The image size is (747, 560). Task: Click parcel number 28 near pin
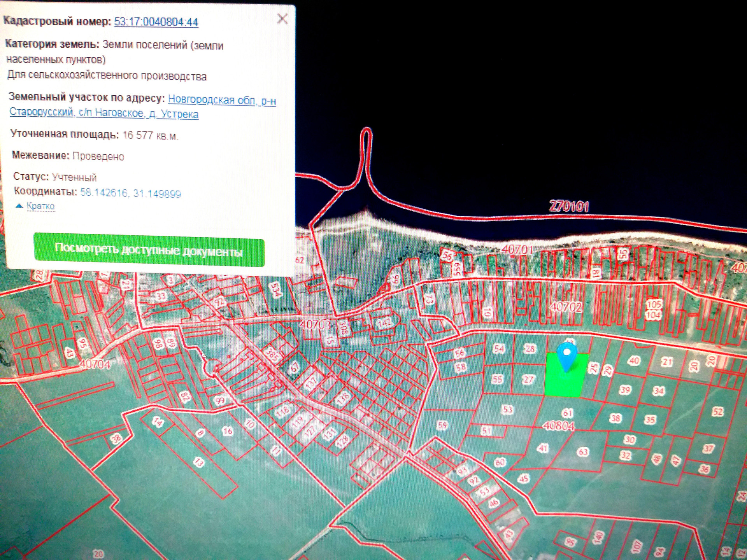point(530,349)
